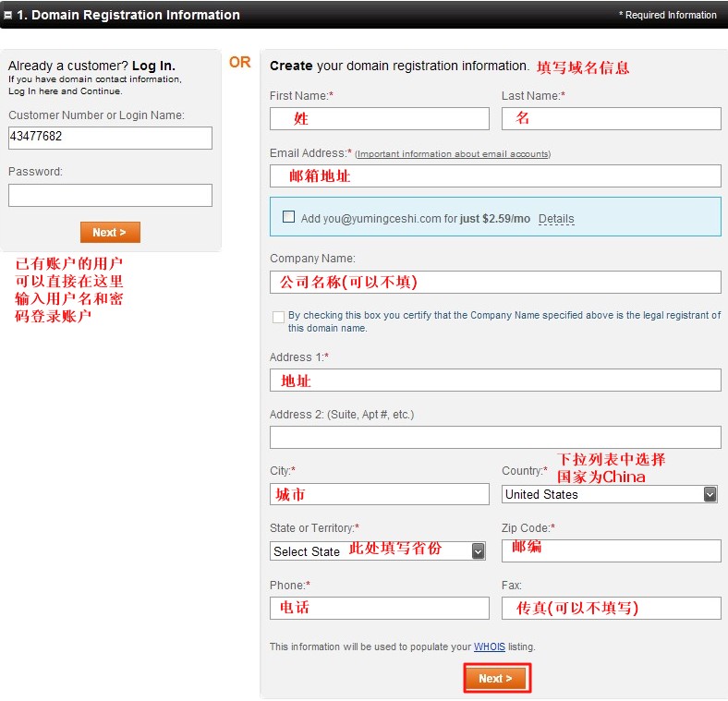The width and height of the screenshot is (728, 701).
Task: Click the Zip Code field
Action: pyautogui.click(x=611, y=550)
